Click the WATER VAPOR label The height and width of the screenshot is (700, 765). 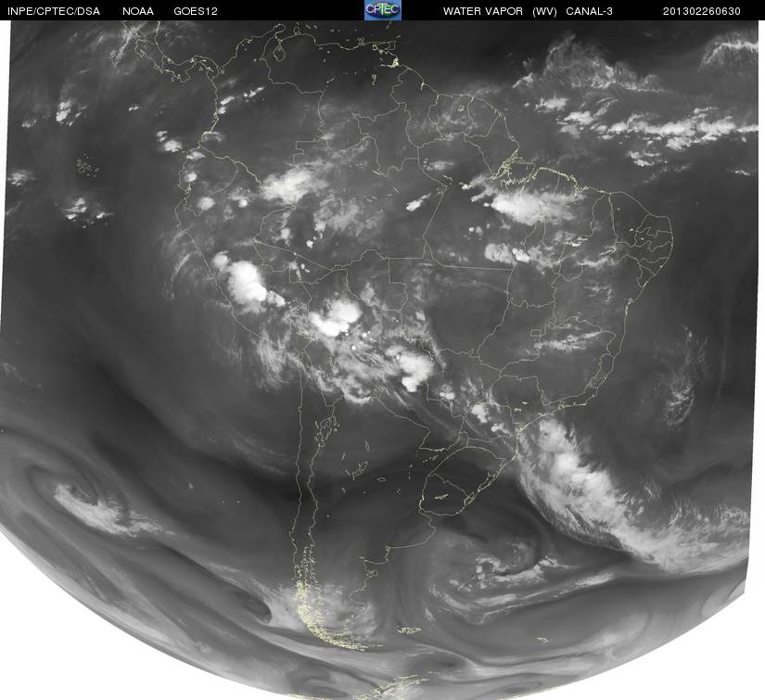(483, 11)
